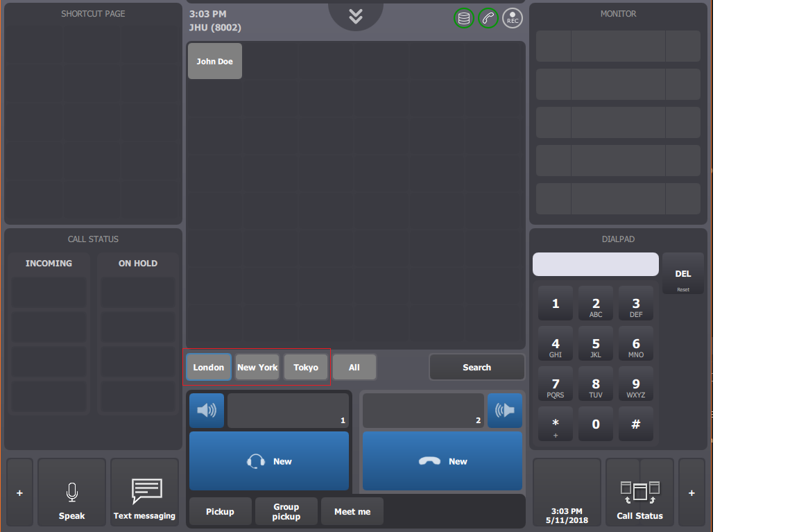Image resolution: width=799 pixels, height=532 pixels.
Task: Select the London tab
Action: (x=208, y=367)
